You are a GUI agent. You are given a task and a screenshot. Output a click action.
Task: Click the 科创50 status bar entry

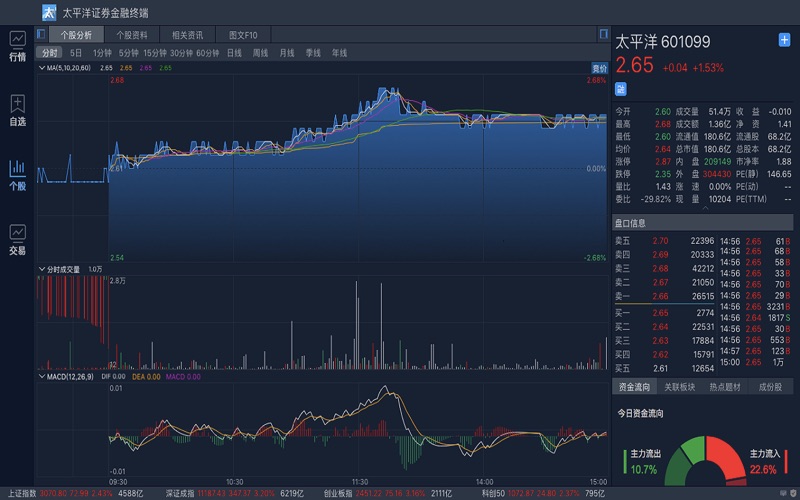click(543, 493)
